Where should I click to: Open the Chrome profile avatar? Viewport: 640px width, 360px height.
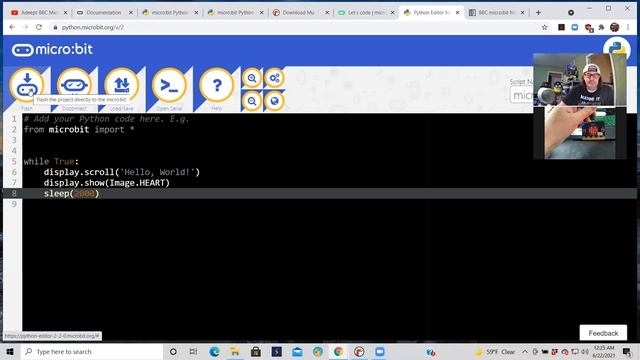pyautogui.click(x=614, y=27)
